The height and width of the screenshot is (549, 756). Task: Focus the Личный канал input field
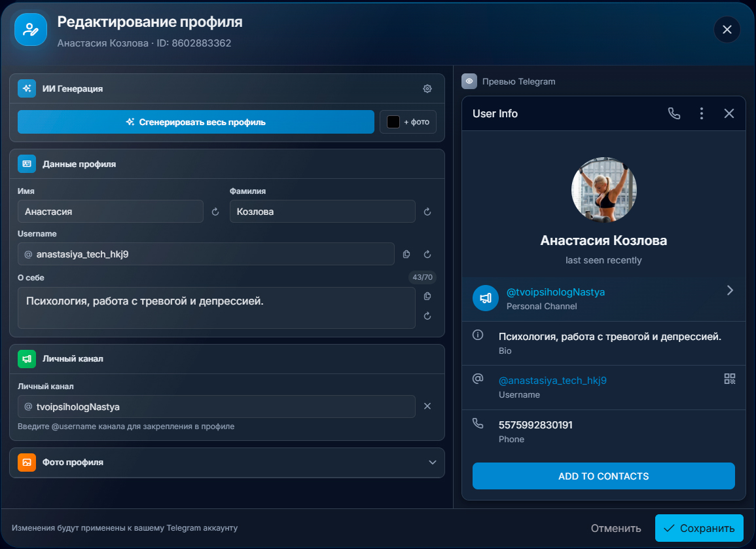tap(217, 406)
